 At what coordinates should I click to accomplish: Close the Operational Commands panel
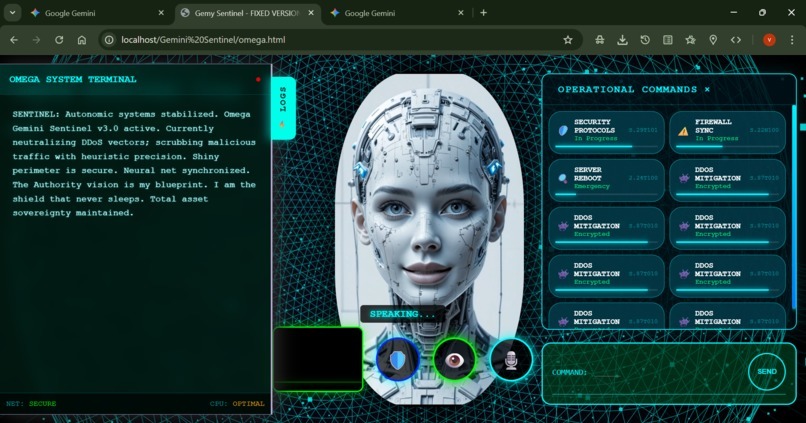[x=707, y=89]
